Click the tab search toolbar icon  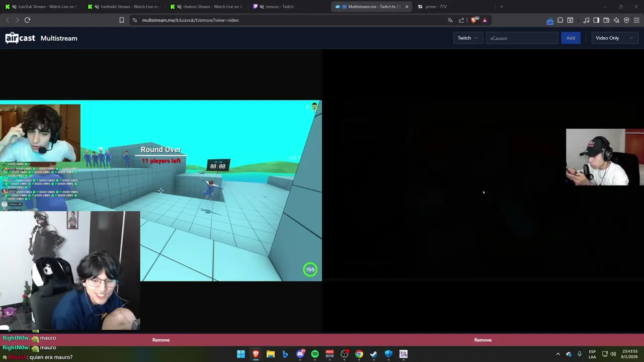(x=570, y=20)
